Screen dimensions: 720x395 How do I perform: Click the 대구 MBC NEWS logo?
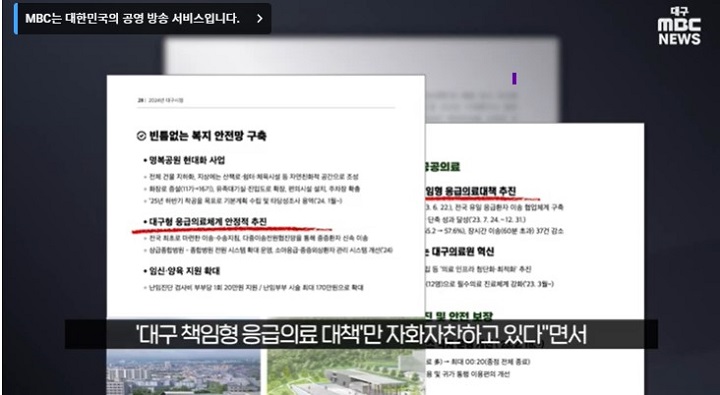(x=679, y=26)
